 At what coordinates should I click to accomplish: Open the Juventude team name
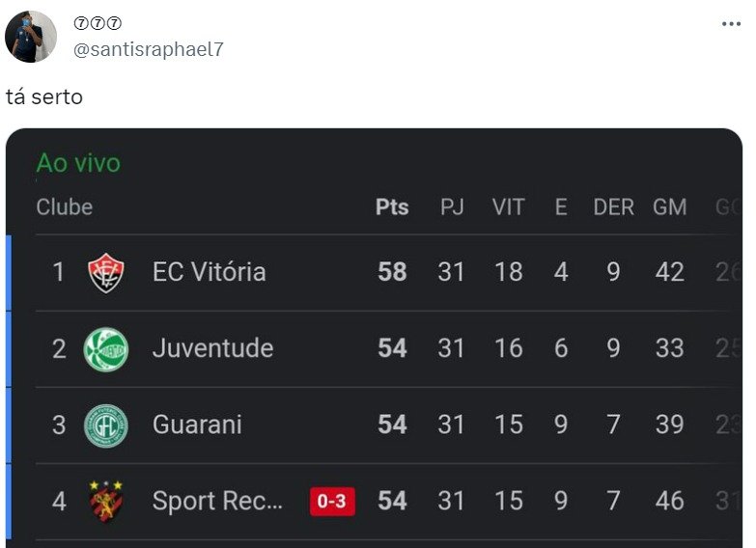point(212,348)
